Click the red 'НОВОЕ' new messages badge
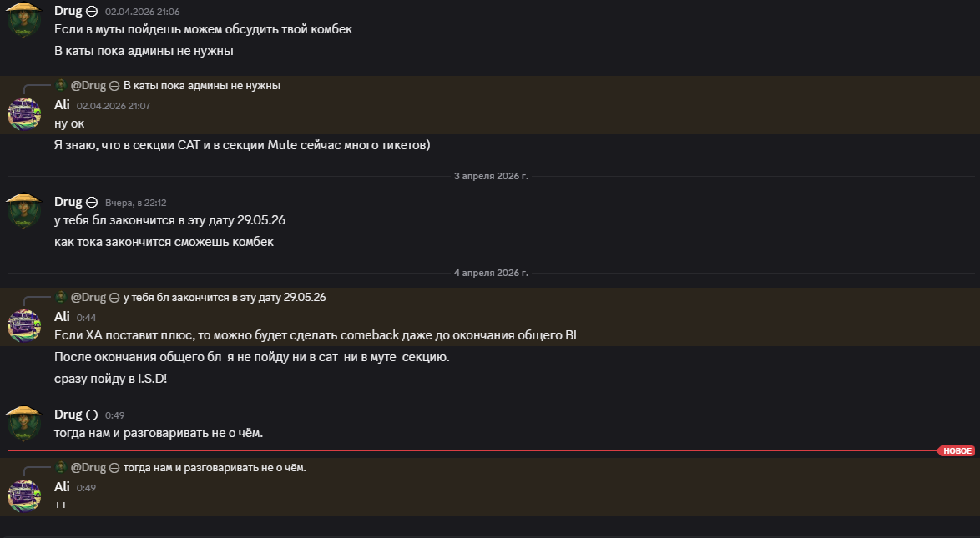The image size is (980, 538). pyautogui.click(x=957, y=451)
